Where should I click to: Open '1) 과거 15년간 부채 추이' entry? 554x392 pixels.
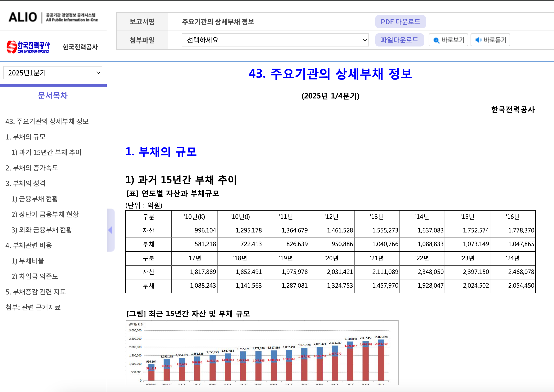pyautogui.click(x=47, y=152)
